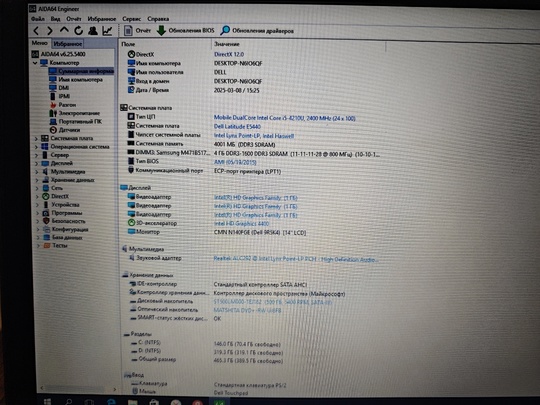Select Электропитание tree item

pos(75,113)
